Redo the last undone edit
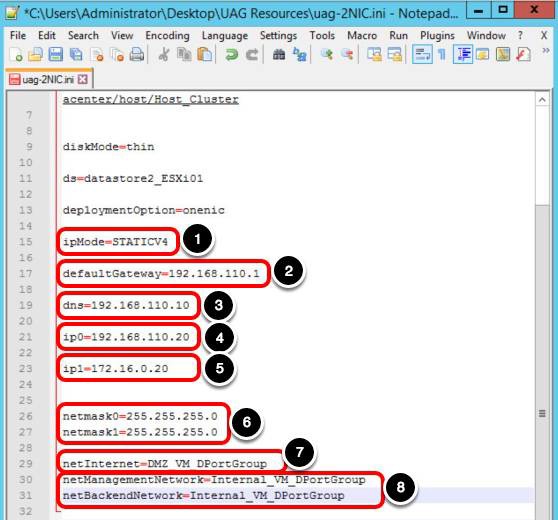This screenshot has height=520, width=558. pyautogui.click(x=252, y=55)
